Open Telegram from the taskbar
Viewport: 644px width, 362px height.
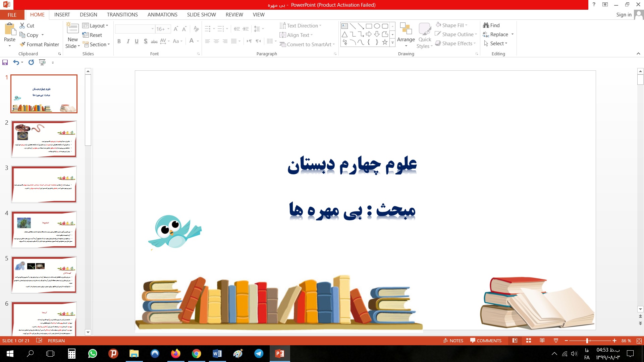tap(259, 354)
